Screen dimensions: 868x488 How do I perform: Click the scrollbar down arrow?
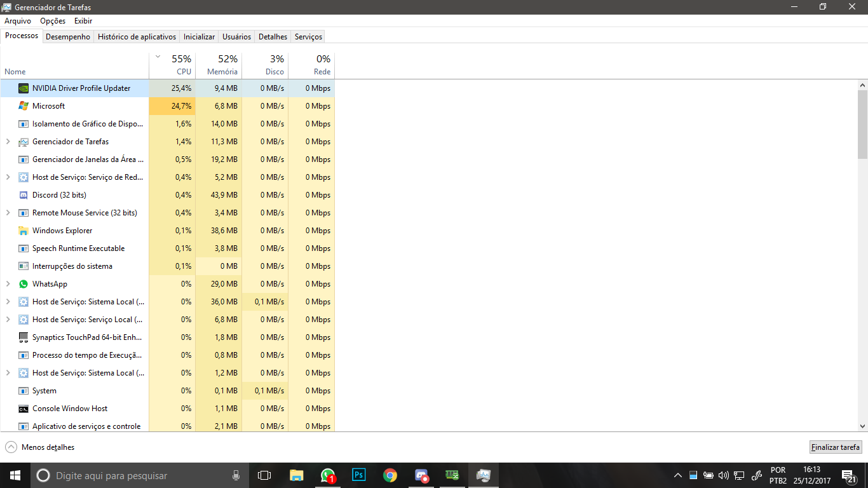tap(862, 426)
